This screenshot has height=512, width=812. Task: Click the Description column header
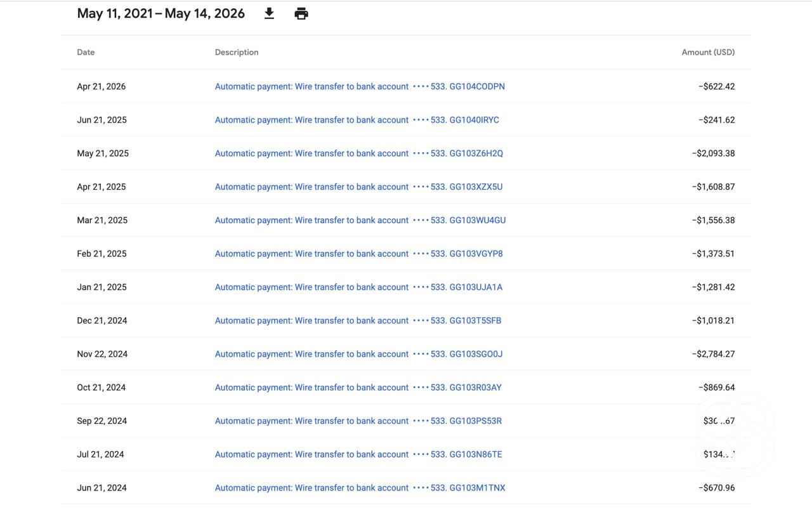[237, 52]
